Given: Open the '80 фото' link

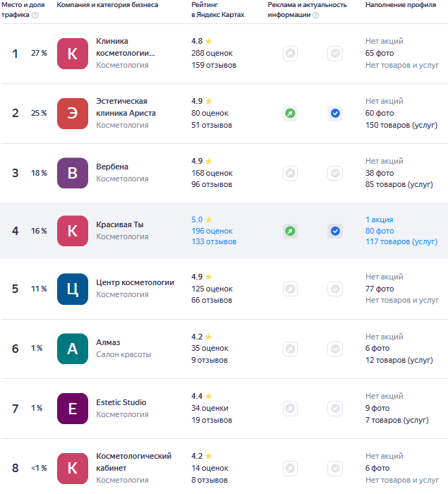Looking at the screenshot, I should (380, 231).
